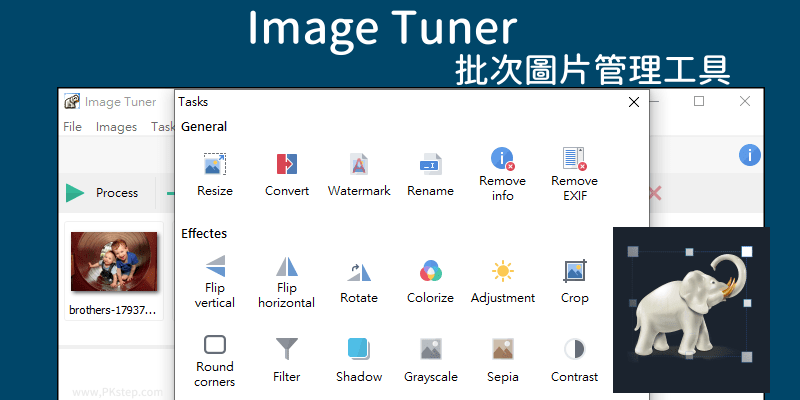Select the brothers photo thumbnail
The width and height of the screenshot is (800, 400).
point(114,261)
